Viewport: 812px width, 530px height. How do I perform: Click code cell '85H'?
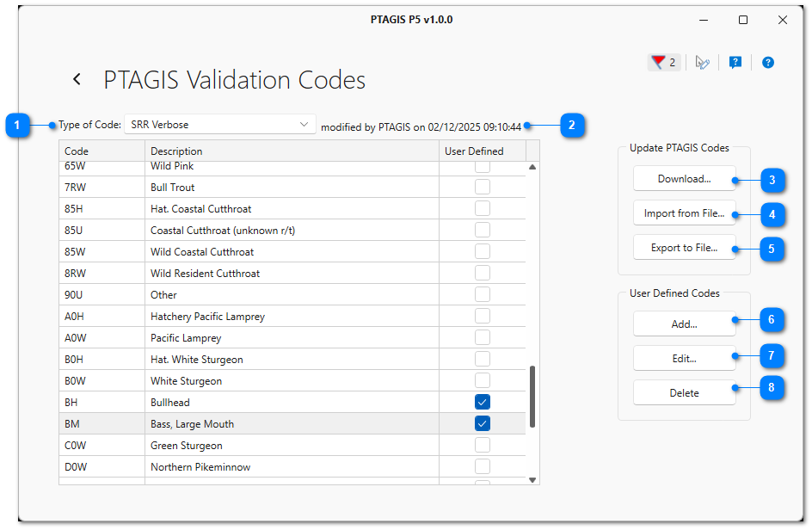coord(102,209)
